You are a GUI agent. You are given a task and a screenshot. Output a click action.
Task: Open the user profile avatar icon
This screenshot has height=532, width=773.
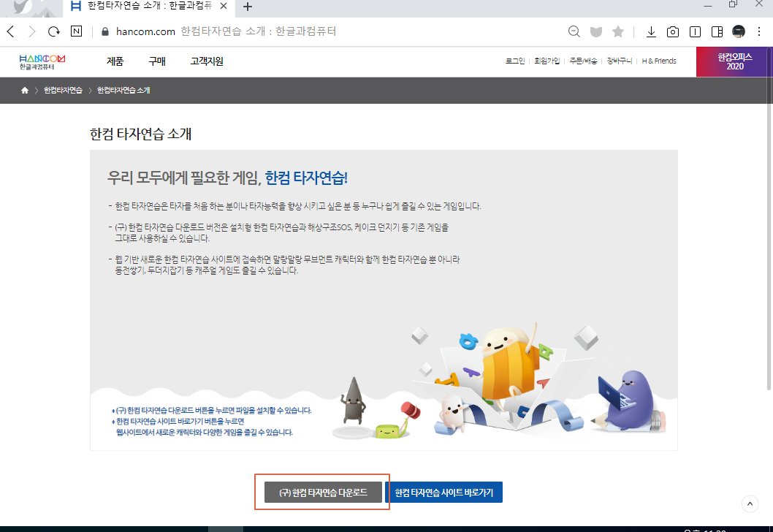tap(739, 31)
